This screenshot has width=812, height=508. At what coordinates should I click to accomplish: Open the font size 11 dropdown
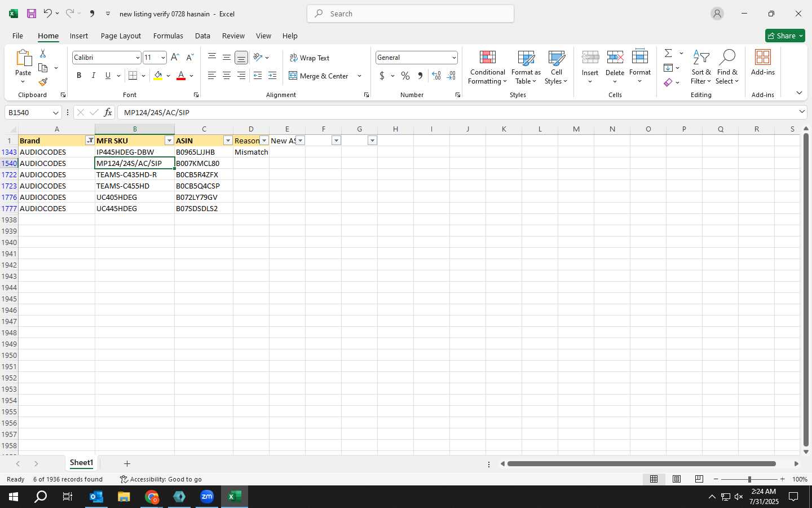pyautogui.click(x=163, y=58)
